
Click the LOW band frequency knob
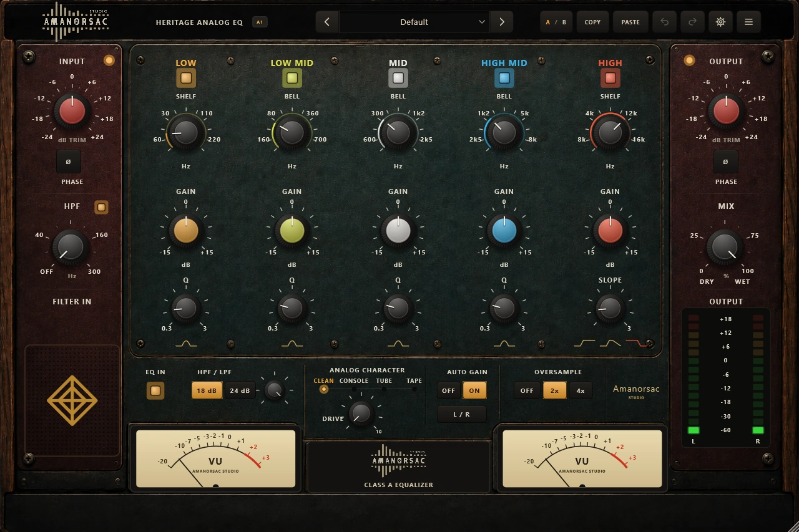coord(186,132)
